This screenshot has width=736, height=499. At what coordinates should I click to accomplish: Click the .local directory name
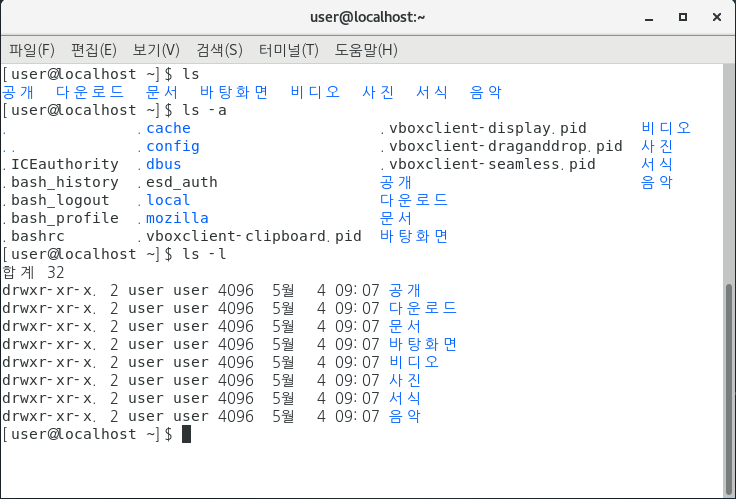[164, 200]
